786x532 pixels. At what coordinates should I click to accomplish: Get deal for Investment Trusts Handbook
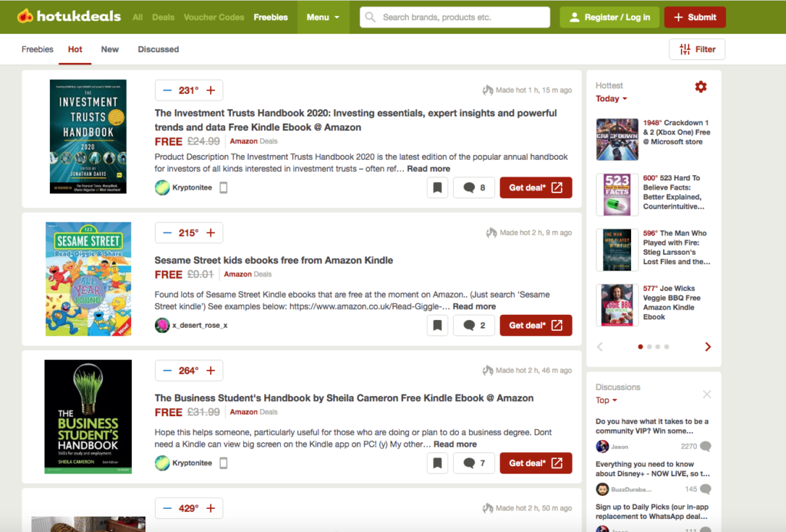[536, 187]
